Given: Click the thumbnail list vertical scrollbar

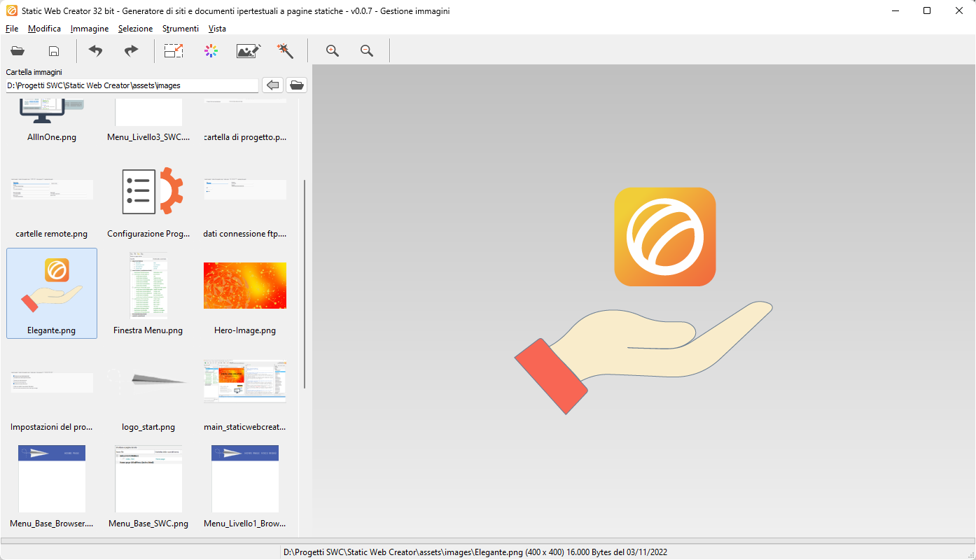Looking at the screenshot, I should click(x=305, y=283).
